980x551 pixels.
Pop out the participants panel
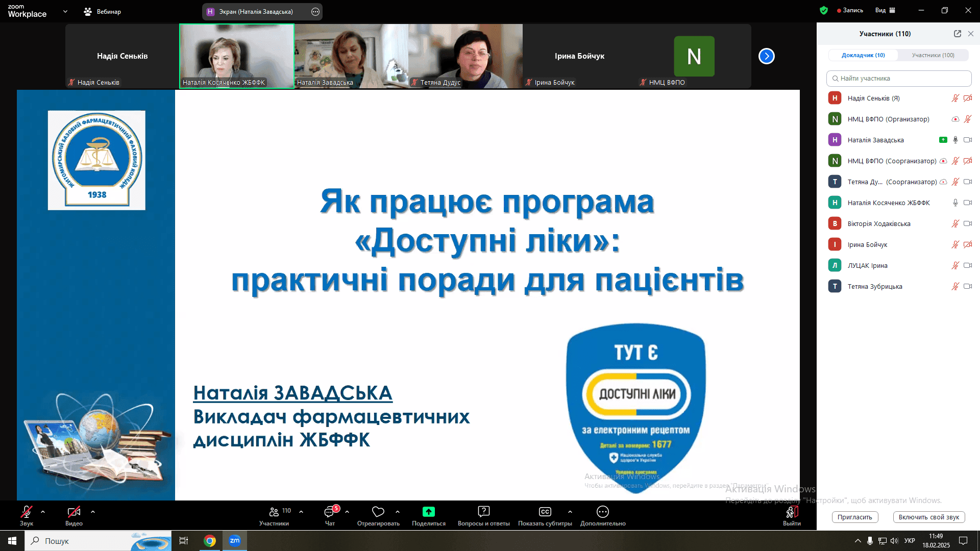(958, 34)
